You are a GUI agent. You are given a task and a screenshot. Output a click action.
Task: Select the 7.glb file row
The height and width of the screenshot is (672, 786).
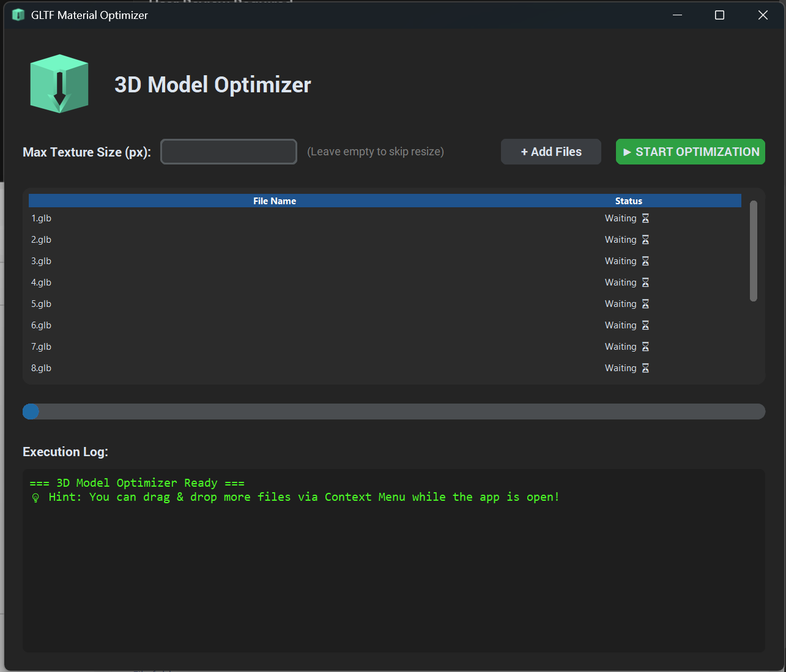[x=385, y=347]
